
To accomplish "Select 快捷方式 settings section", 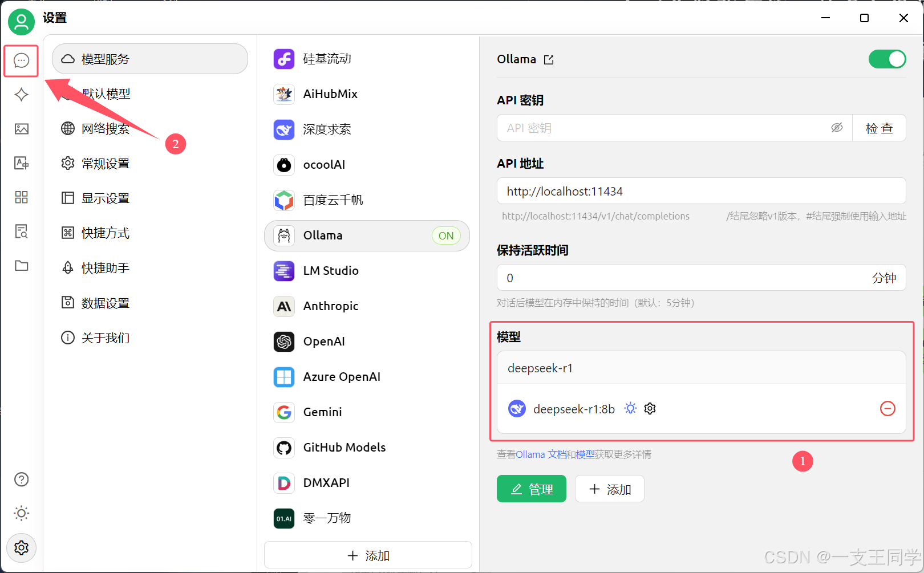I will [150, 233].
